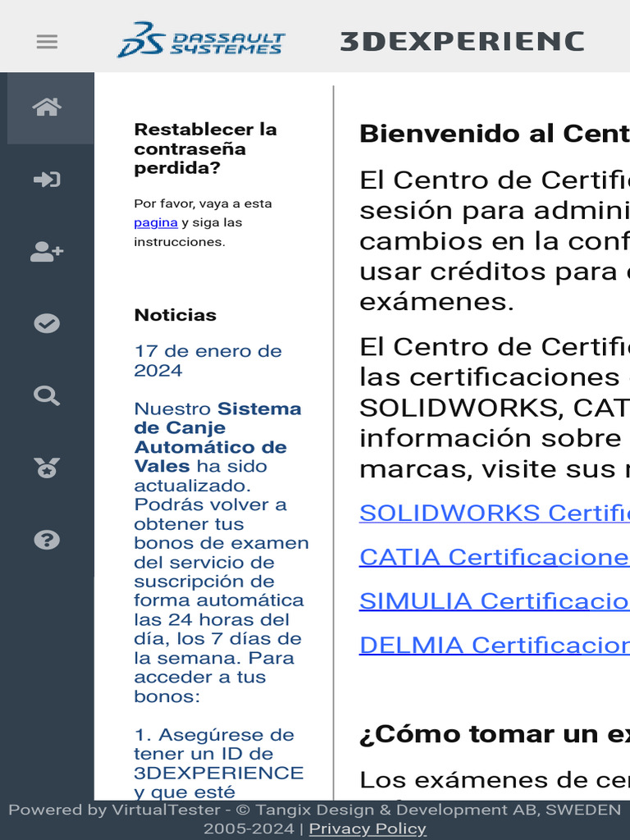Follow the 'pagina' password reset link
The height and width of the screenshot is (840, 630).
point(155,222)
